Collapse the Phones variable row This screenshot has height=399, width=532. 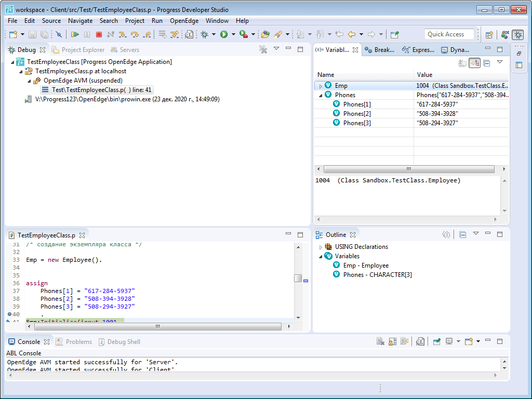[321, 96]
